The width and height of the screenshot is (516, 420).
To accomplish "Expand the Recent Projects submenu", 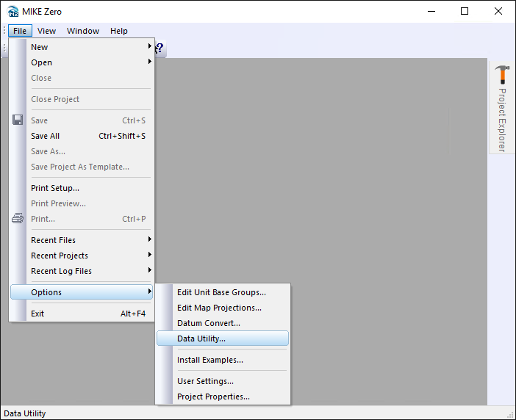I will 81,256.
